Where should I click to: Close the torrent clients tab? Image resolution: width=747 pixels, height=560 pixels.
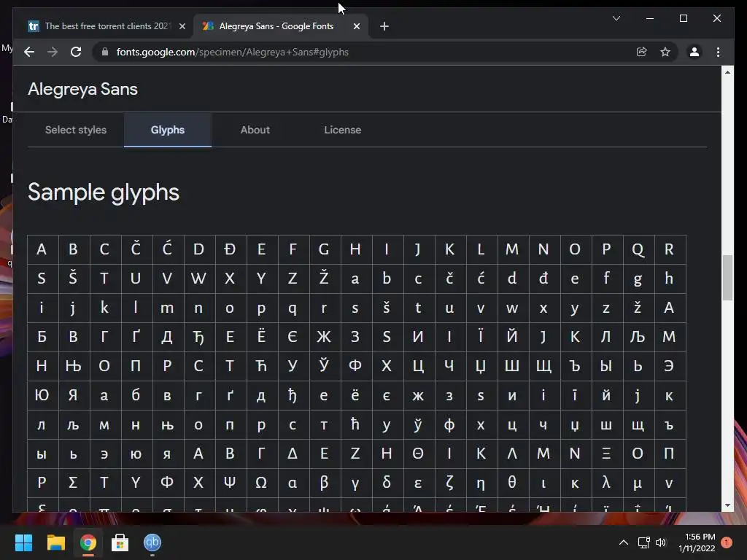182,26
